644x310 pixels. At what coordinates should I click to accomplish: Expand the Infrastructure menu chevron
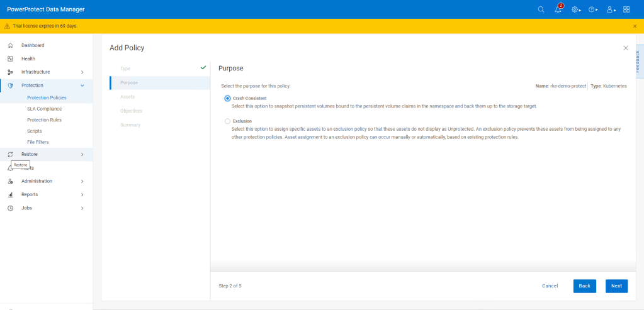[x=82, y=72]
